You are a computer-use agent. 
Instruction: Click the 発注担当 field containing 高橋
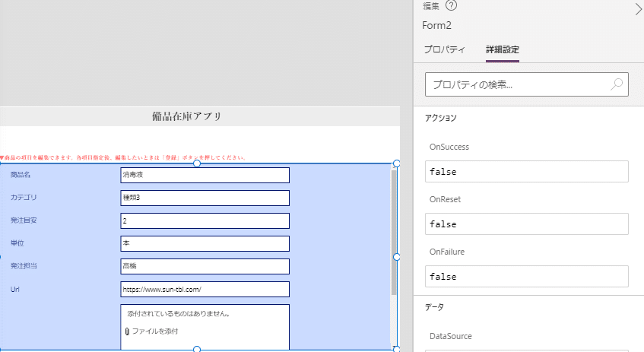pos(205,266)
